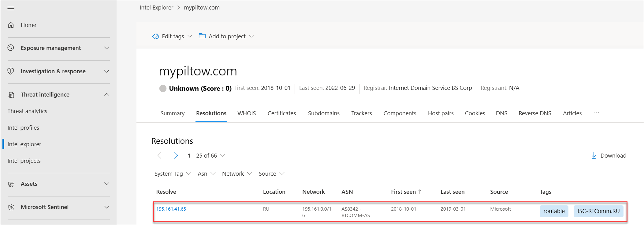Screen dimensions: 644x225
Task: Click the Assets icon in sidebar
Action: pyautogui.click(x=11, y=184)
